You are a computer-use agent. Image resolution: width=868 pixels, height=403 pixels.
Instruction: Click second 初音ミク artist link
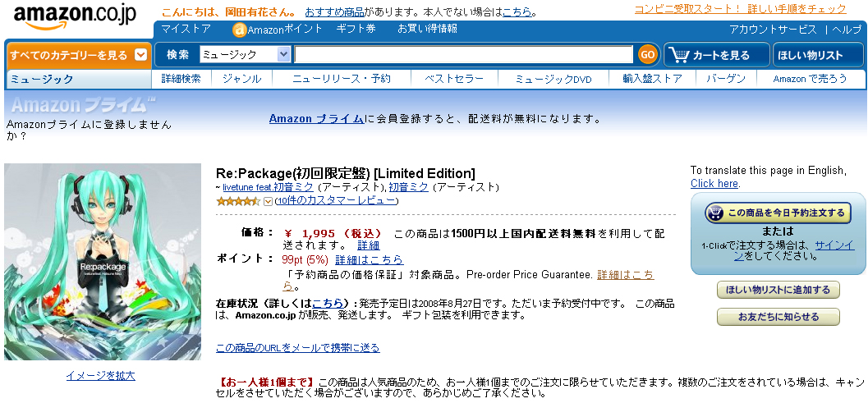pos(408,188)
